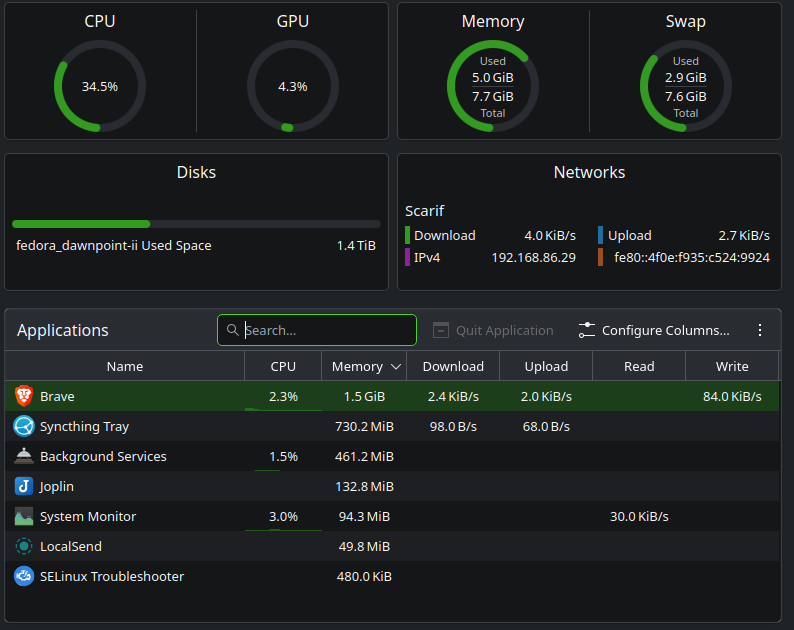The height and width of the screenshot is (630, 794).
Task: Click the blue Upload legend swatch
Action: click(x=600, y=235)
